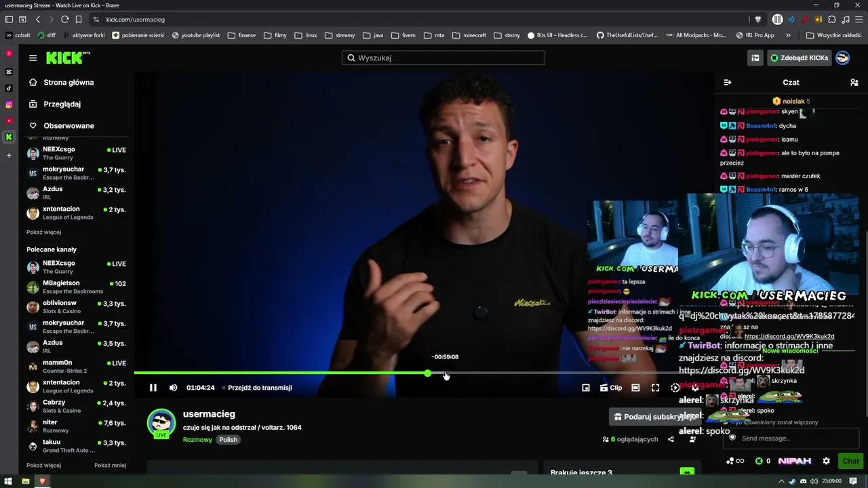
Task: Open the emote picker in the message box
Action: coord(732,438)
